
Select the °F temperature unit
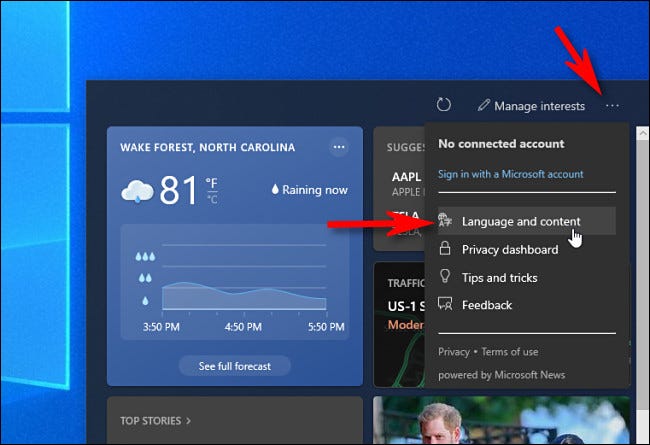211,183
